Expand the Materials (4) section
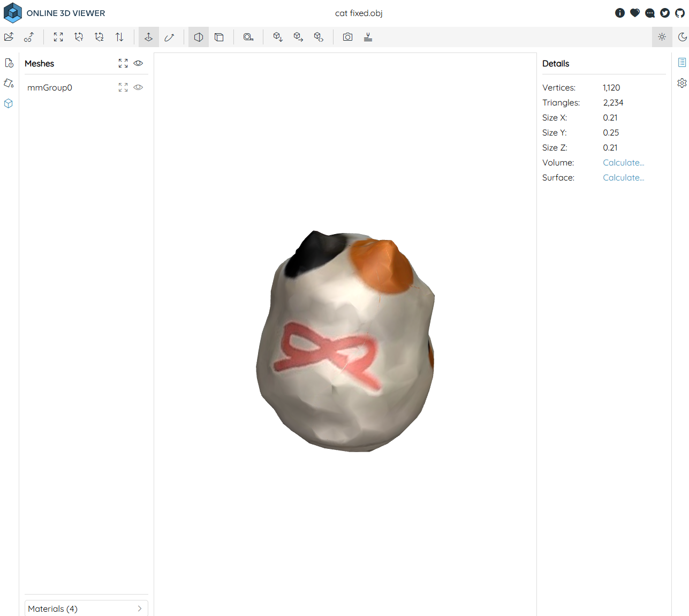 click(86, 609)
